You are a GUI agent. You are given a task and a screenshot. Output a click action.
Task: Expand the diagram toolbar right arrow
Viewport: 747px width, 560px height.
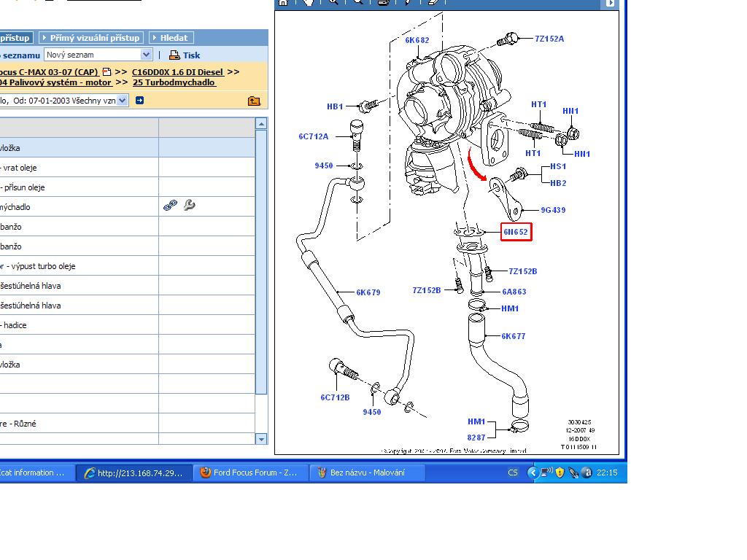point(610,3)
